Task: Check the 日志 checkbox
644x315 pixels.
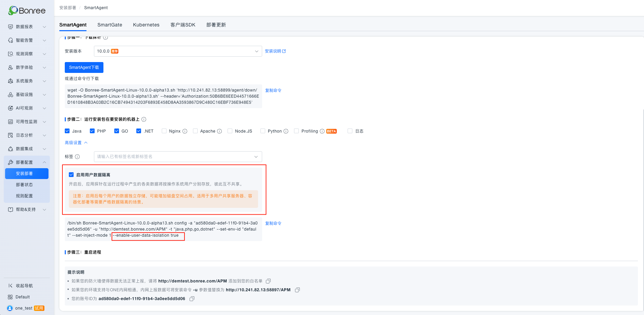Action: (350, 131)
